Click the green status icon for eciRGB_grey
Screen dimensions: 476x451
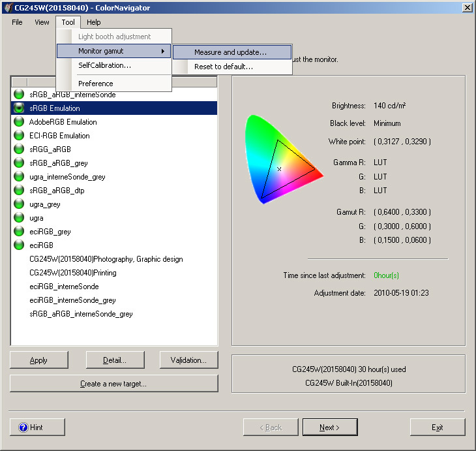(x=19, y=231)
